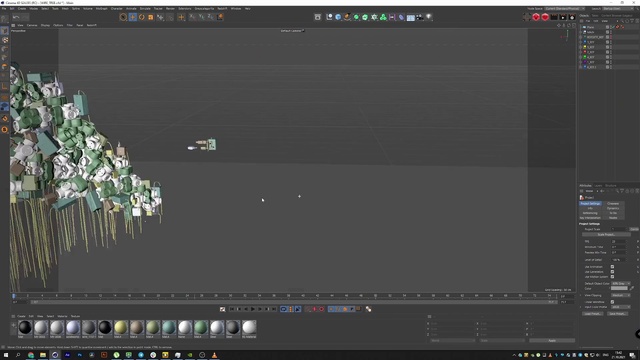This screenshot has height=360, width=640.
Task: Add a Floor environment object
Action: coord(411,17)
